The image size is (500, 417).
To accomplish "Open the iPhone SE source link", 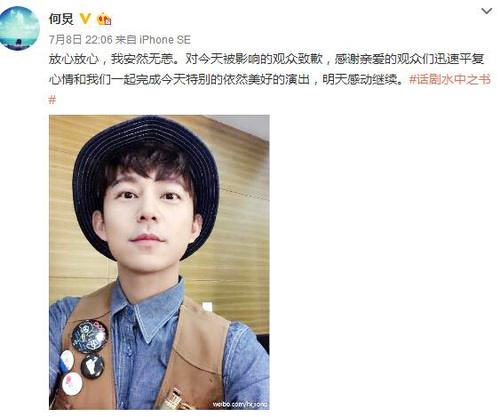I will tap(165, 40).
